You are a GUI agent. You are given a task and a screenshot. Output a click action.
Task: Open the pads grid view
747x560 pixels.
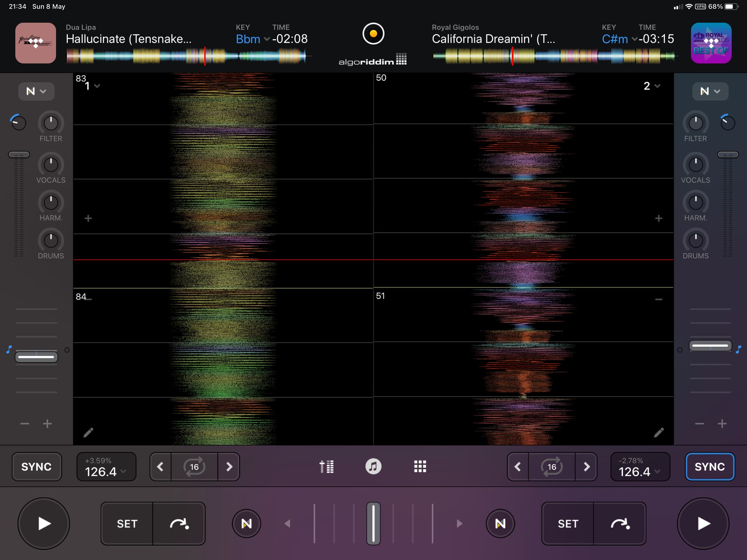pyautogui.click(x=420, y=467)
